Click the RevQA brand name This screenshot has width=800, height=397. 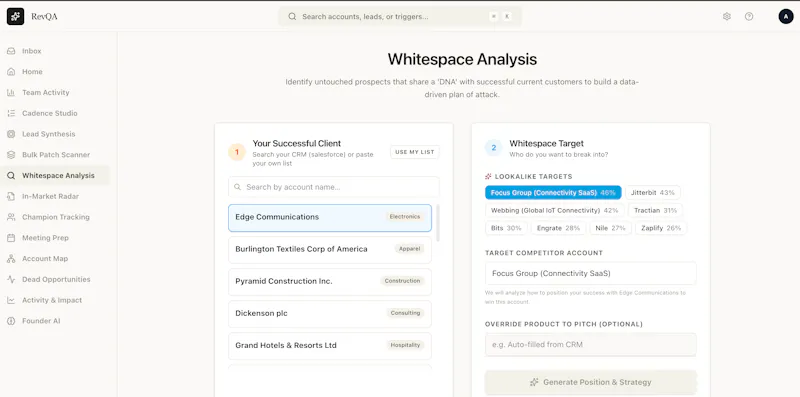44,17
